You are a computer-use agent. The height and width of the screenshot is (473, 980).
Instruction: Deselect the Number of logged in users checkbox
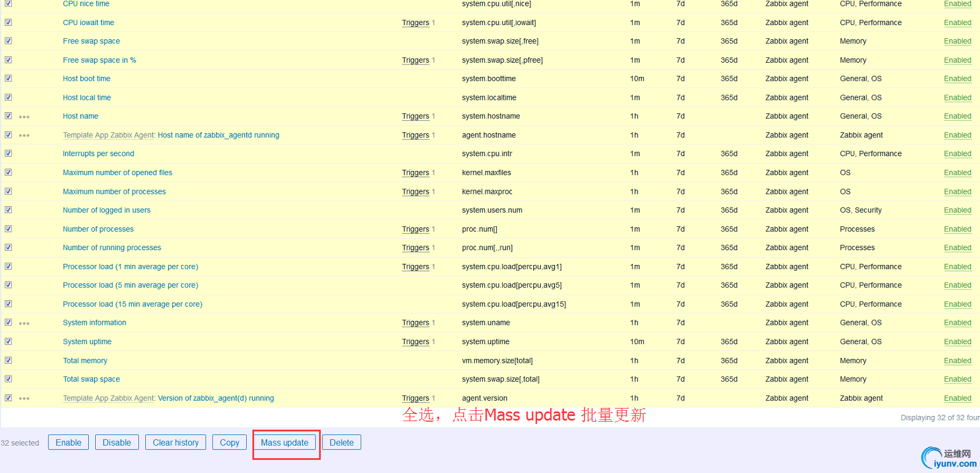click(x=9, y=210)
